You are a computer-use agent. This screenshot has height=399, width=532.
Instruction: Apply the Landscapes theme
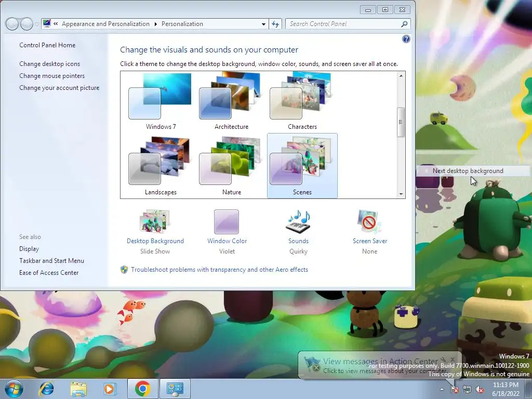(x=161, y=166)
